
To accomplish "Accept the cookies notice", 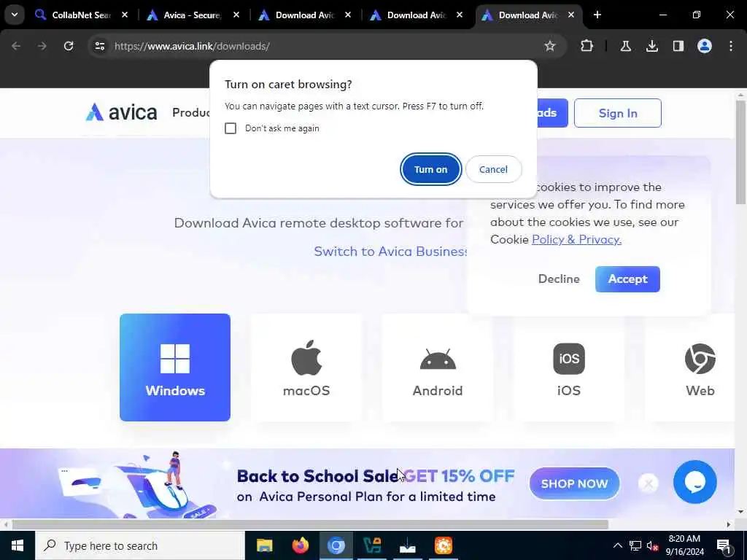I will [x=627, y=279].
